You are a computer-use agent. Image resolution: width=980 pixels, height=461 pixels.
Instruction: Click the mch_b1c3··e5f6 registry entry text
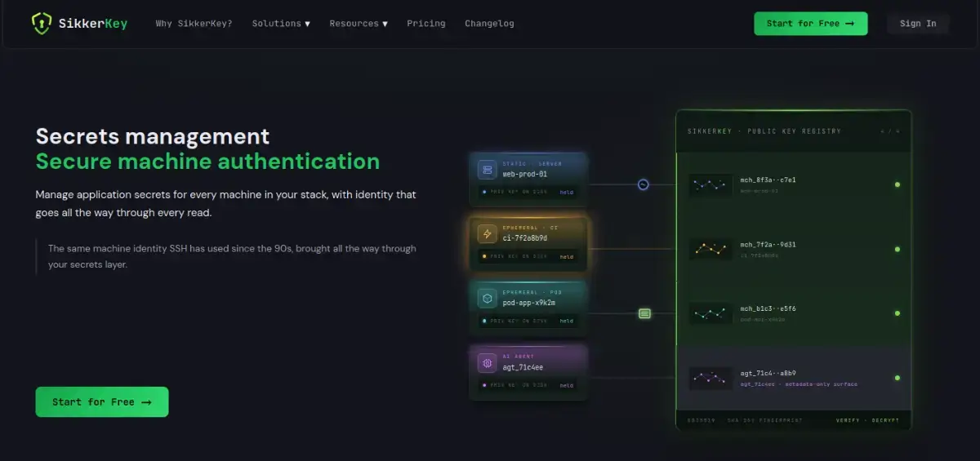click(768, 308)
